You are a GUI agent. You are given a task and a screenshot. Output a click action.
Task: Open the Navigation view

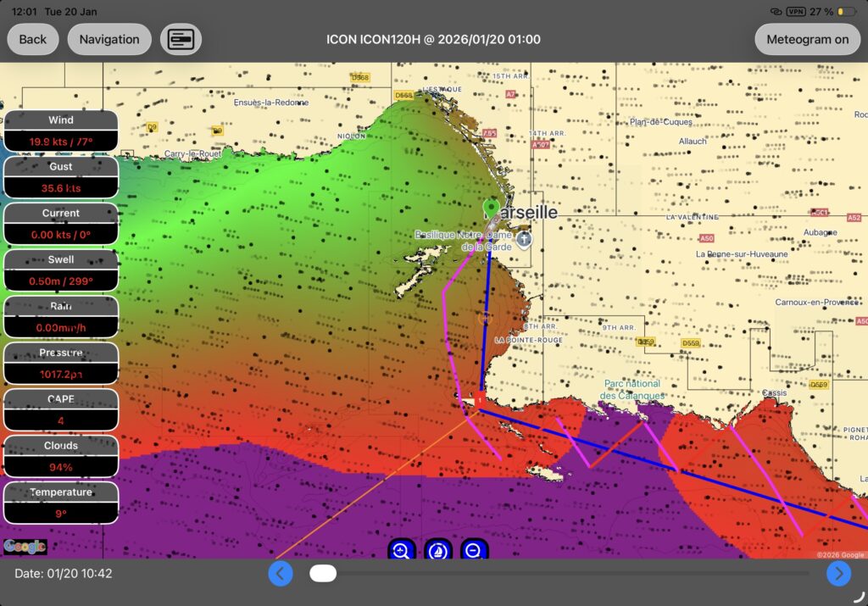click(109, 39)
